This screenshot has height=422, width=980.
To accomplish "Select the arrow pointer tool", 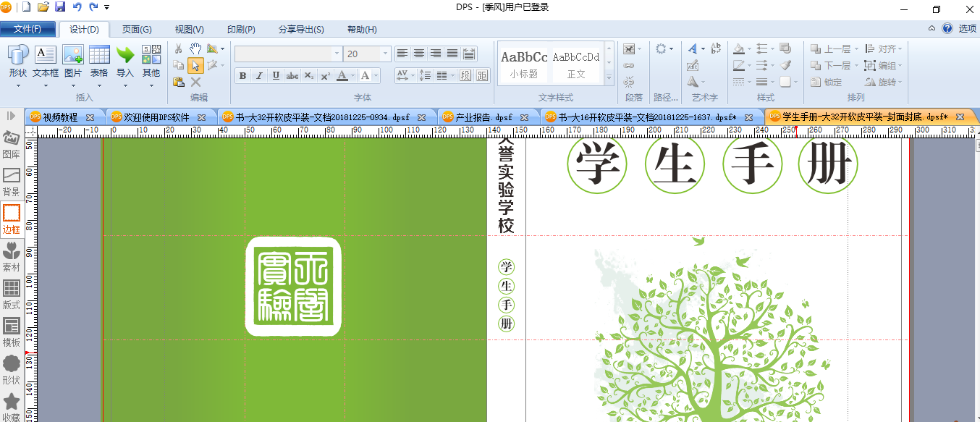I will 195,65.
